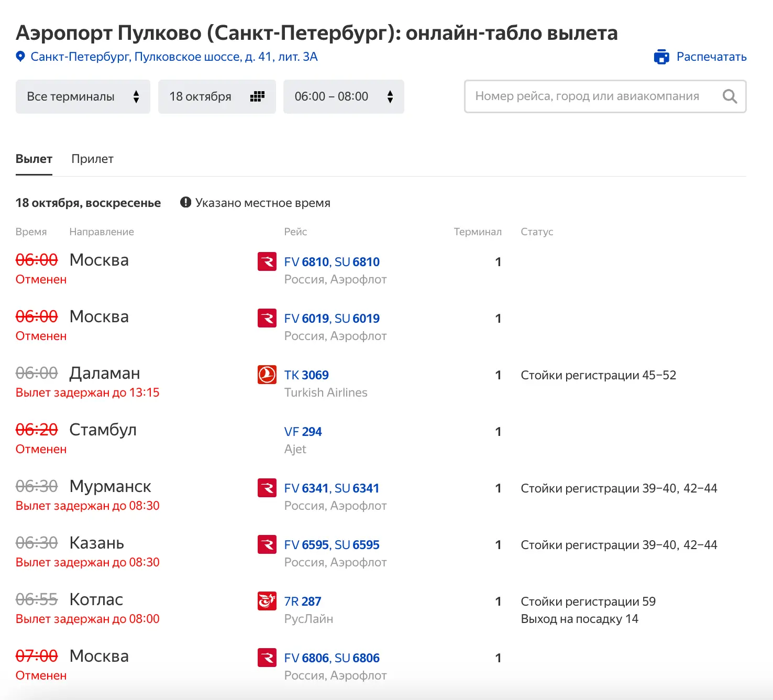Screen dimensions: 773x700
Task: Click status Вылет задержан до 13:15
Action: [x=87, y=392]
